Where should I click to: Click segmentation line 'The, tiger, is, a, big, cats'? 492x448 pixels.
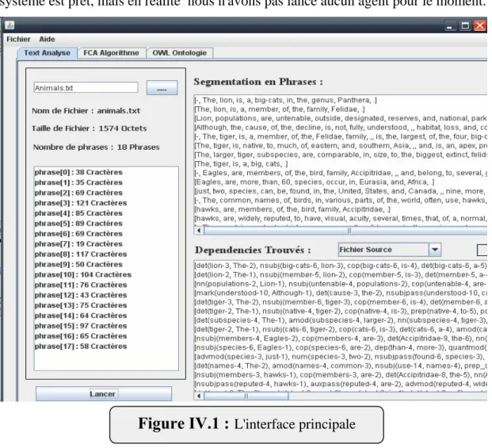click(x=241, y=164)
